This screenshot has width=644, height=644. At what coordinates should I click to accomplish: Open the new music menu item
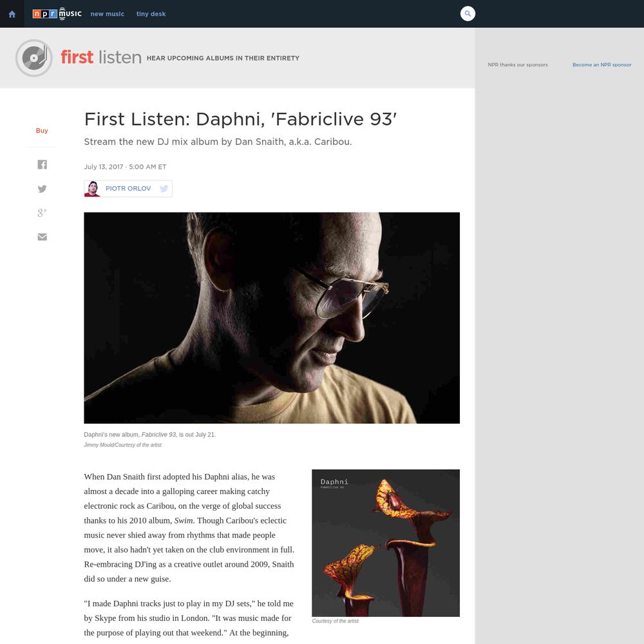click(107, 14)
